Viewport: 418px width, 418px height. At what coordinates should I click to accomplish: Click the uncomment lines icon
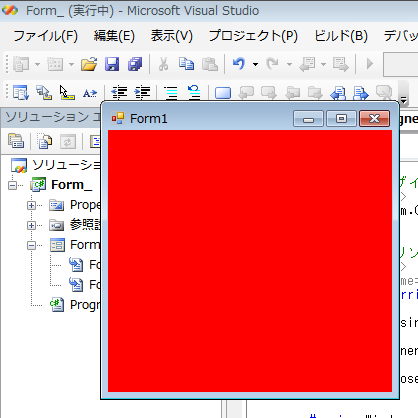coord(194,92)
